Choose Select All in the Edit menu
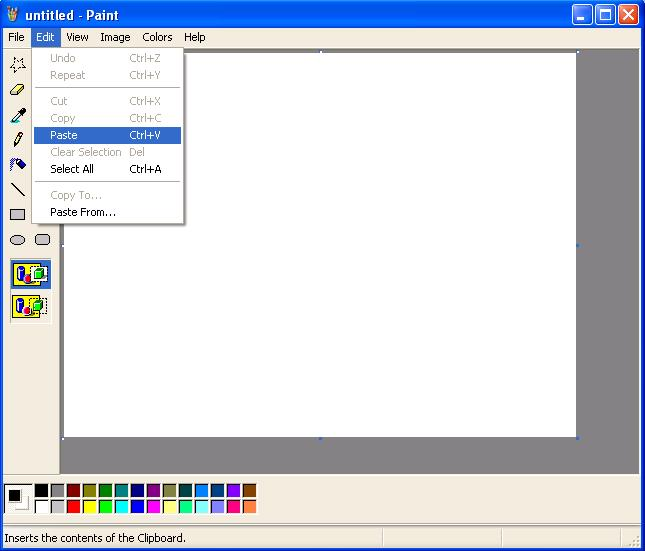645x551 pixels. [x=107, y=169]
